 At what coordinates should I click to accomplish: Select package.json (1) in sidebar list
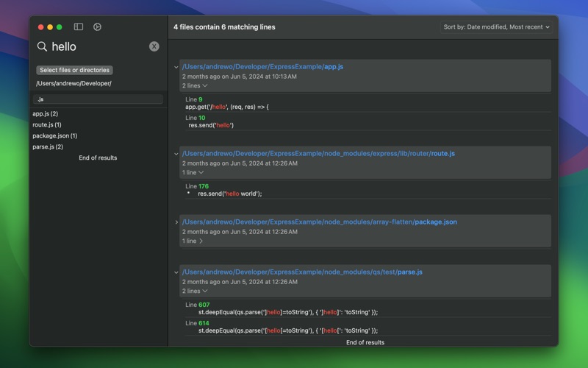click(54, 135)
